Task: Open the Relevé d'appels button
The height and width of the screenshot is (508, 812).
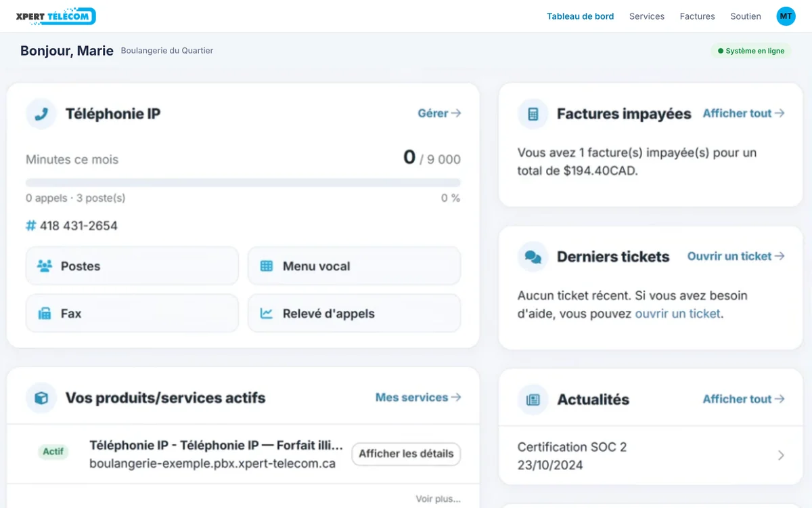Action: (355, 313)
